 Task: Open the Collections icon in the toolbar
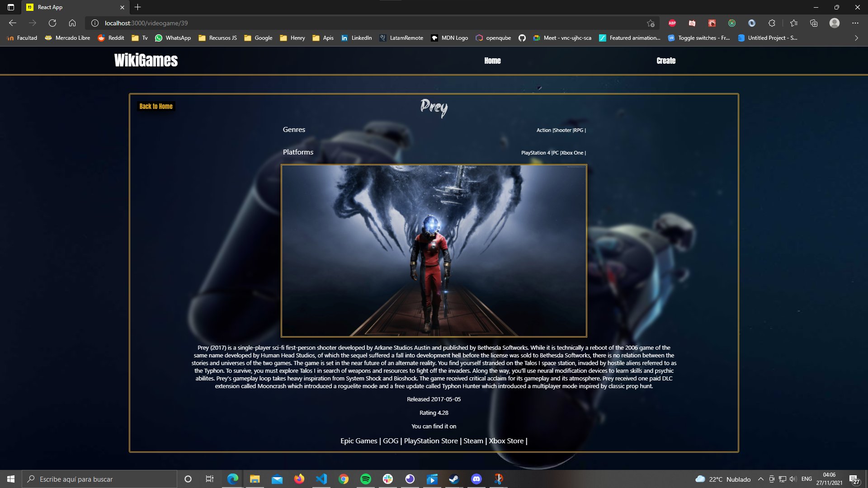click(814, 23)
